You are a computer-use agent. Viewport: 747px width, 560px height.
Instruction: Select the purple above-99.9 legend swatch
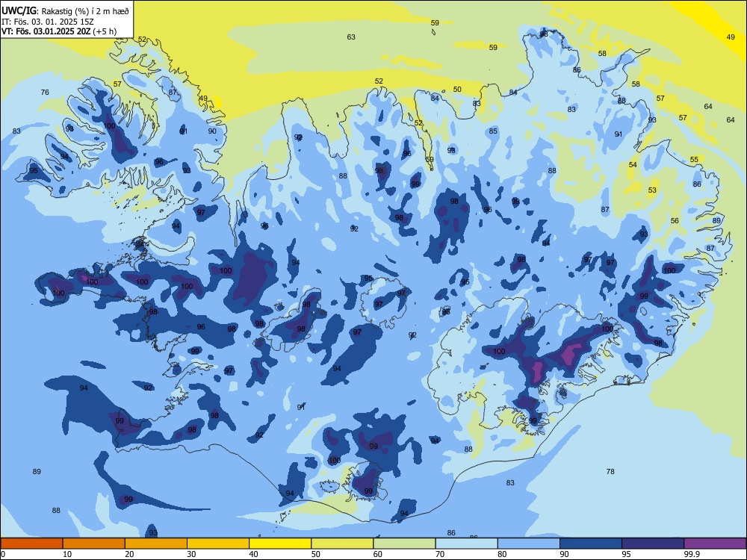tap(715, 544)
